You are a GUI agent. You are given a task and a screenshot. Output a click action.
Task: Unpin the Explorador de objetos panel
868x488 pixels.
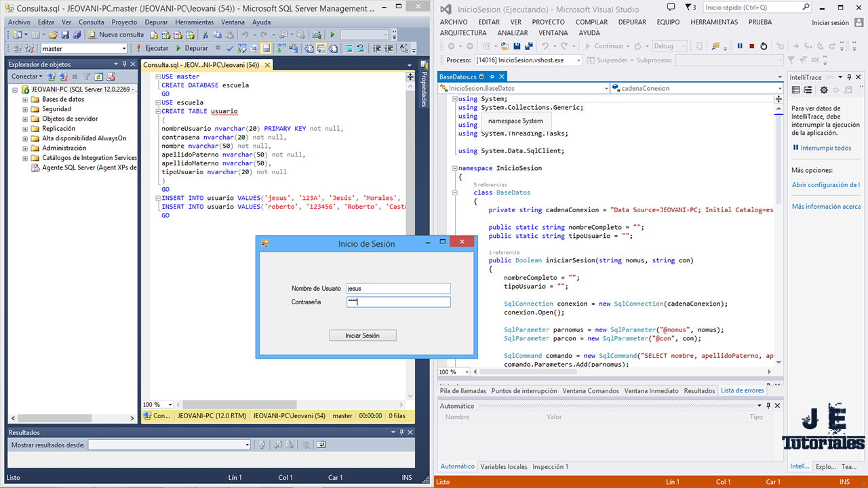click(x=124, y=64)
